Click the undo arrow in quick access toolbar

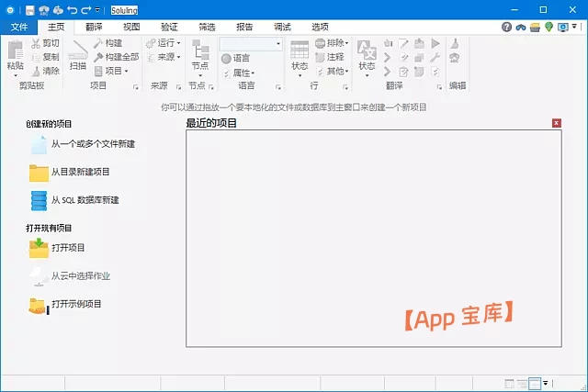pos(72,10)
